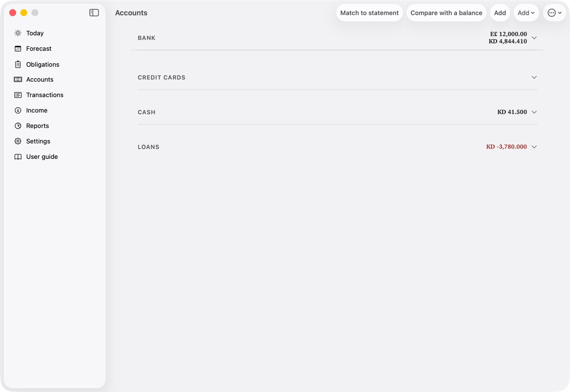Click the KD 4,844.410 bank balance
570x392 pixels.
coord(508,42)
